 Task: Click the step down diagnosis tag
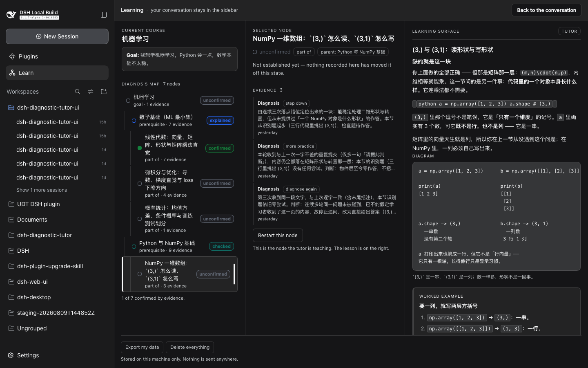[296, 103]
